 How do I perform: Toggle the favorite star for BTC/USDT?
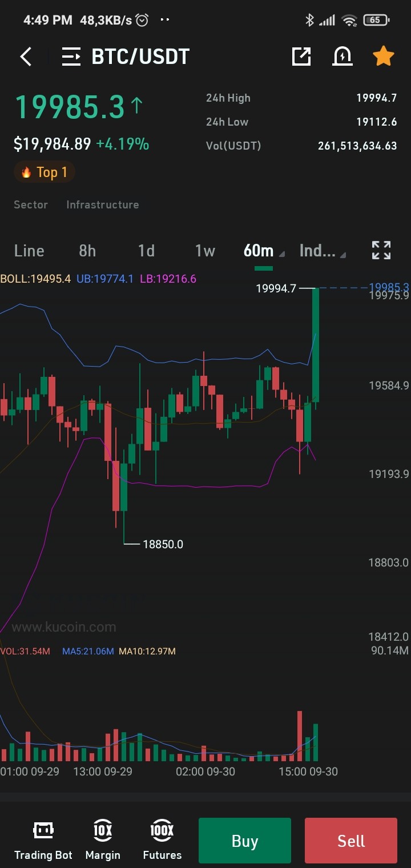coord(383,56)
